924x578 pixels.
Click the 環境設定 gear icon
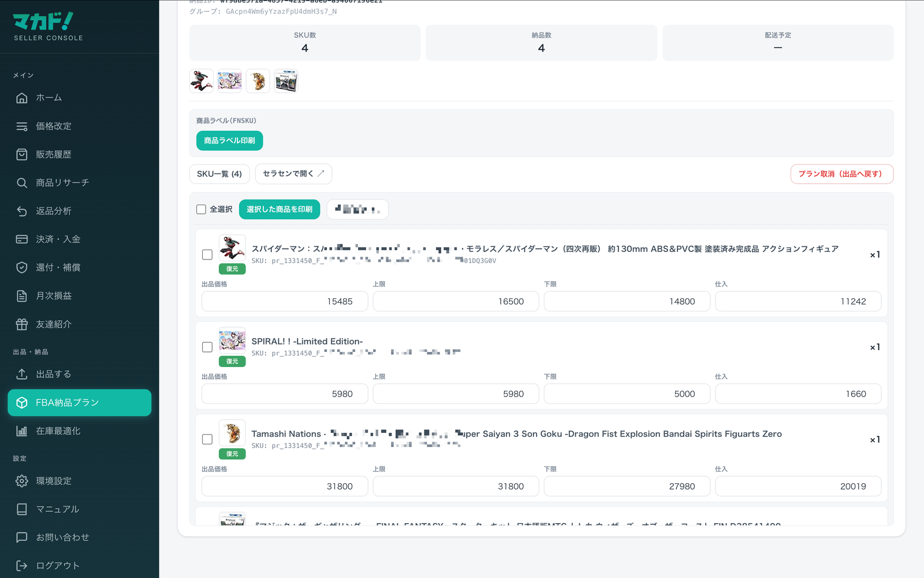(22, 481)
